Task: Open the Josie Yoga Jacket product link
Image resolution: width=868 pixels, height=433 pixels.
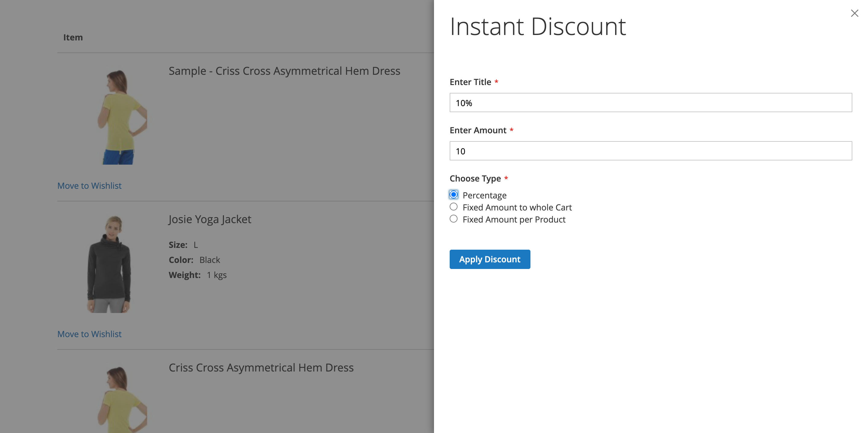Action: click(x=210, y=220)
